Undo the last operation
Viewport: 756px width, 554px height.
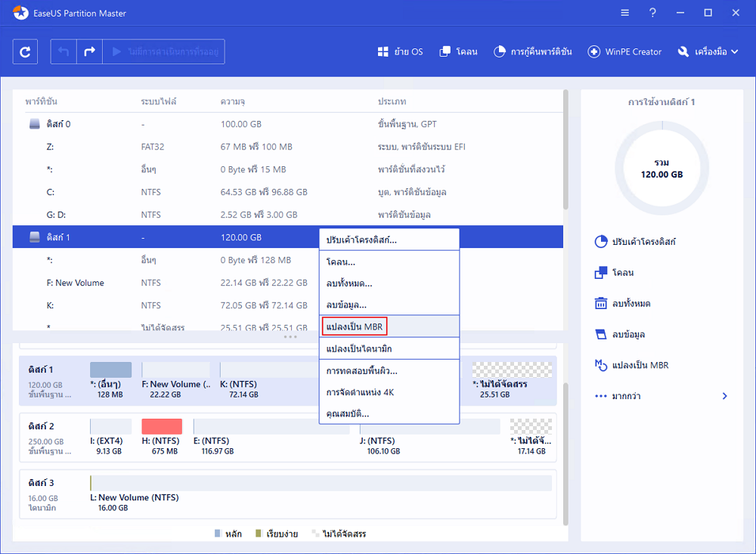(x=64, y=51)
